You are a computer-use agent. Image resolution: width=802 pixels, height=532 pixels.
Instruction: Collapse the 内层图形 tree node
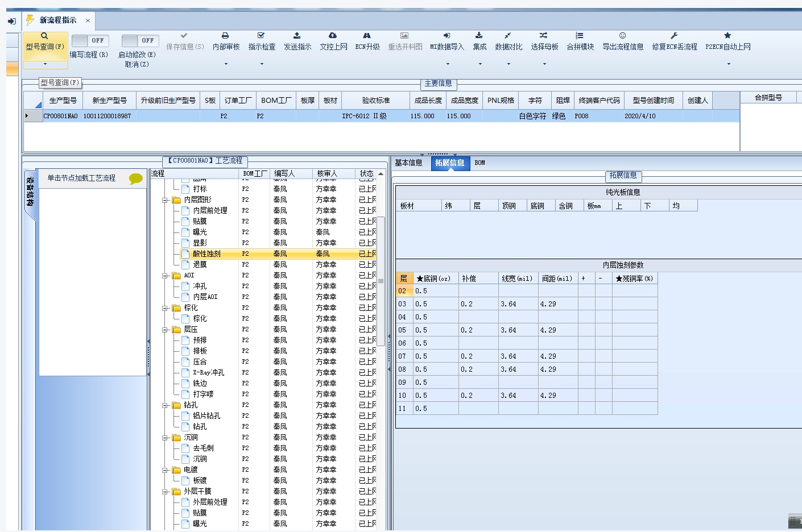(165, 200)
